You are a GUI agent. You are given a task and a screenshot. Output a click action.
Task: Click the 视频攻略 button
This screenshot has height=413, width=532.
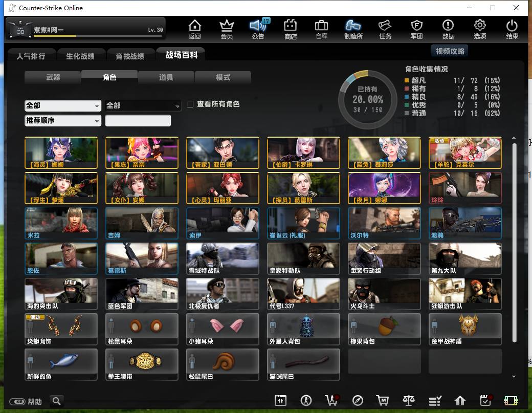pyautogui.click(x=450, y=51)
